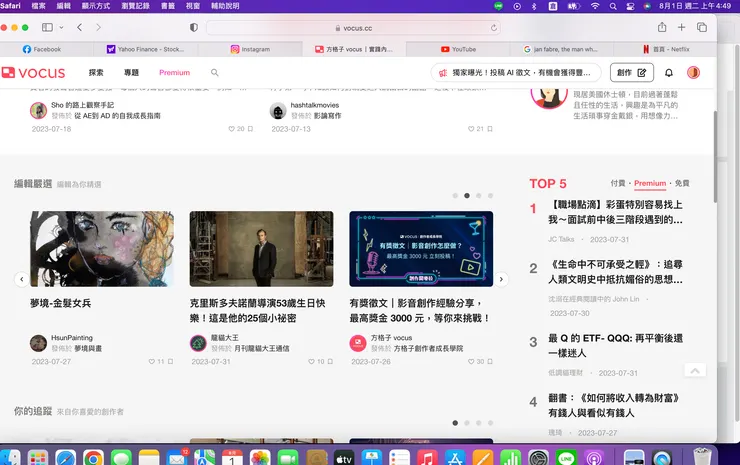The width and height of the screenshot is (740, 465).
Task: Open the 夢境-金髮女兵 painting thumbnail
Action: (x=102, y=249)
